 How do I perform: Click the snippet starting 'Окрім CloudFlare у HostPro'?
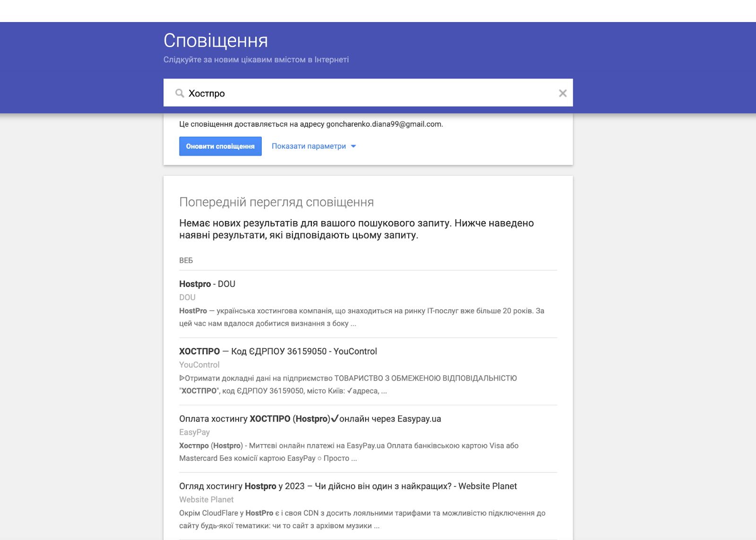[x=362, y=519]
